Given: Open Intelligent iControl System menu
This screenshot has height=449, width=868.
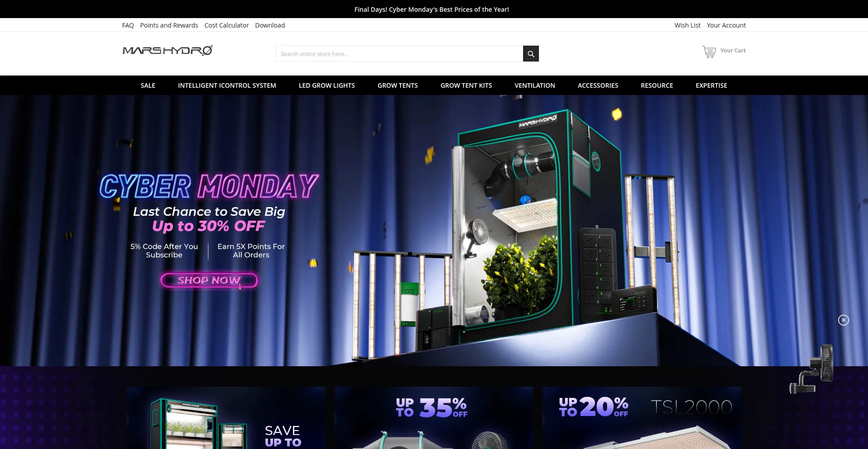Looking at the screenshot, I should click(x=227, y=85).
